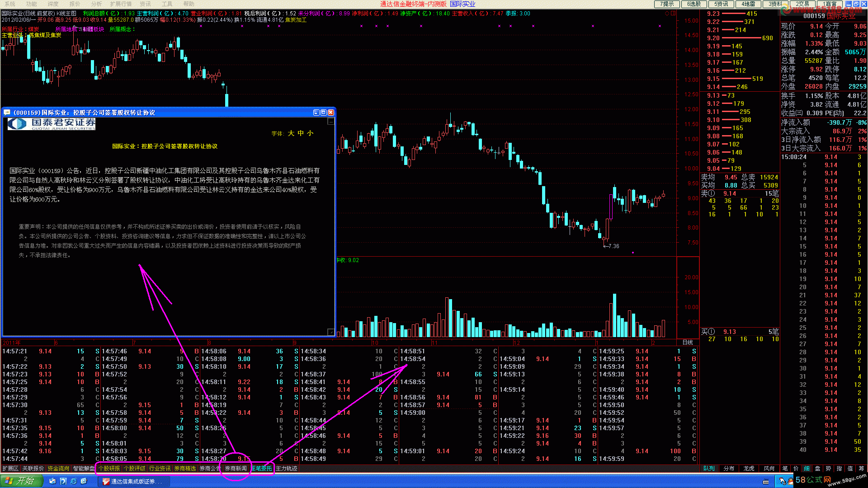Open the 功能 menu
868x488 pixels.
click(x=32, y=4)
